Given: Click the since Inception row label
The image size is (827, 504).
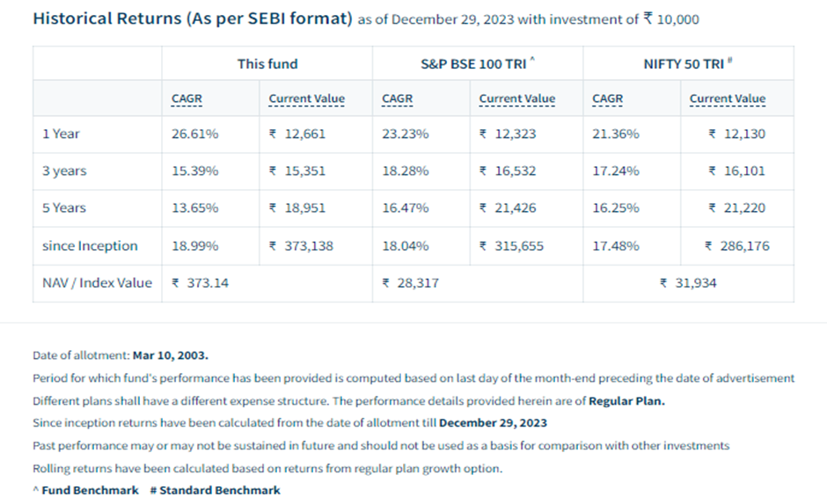Looking at the screenshot, I should click(90, 246).
